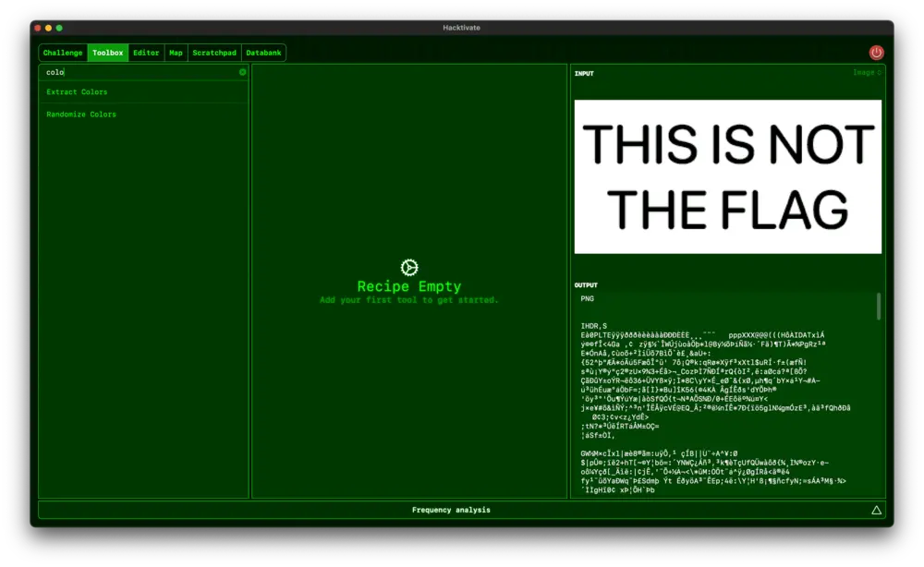Click inside the operation search field
Image resolution: width=924 pixels, height=567 pixels.
[129, 71]
